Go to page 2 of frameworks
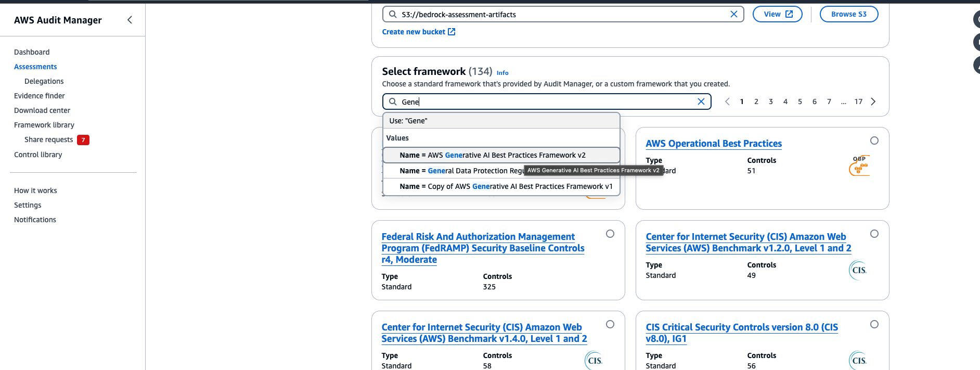The image size is (980, 370). (x=756, y=101)
